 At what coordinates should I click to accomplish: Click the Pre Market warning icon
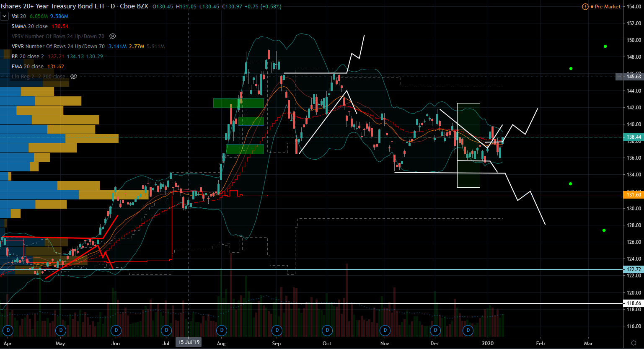pos(585,7)
